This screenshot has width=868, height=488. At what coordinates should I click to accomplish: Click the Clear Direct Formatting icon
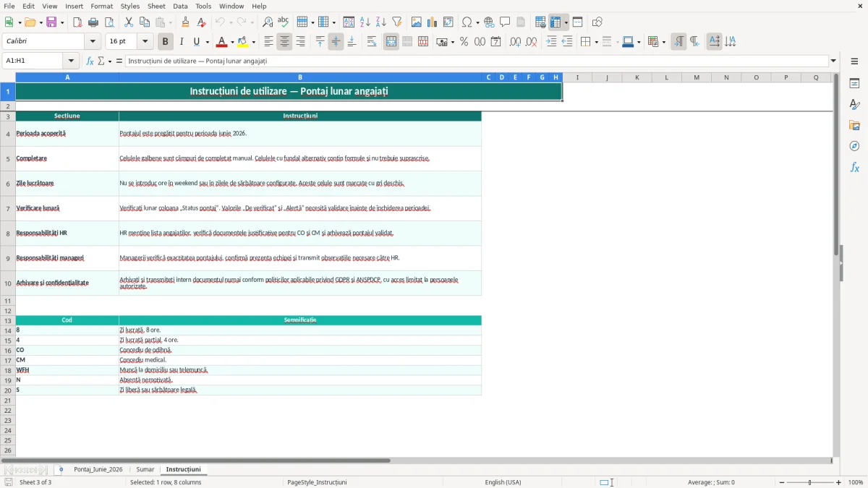point(201,22)
